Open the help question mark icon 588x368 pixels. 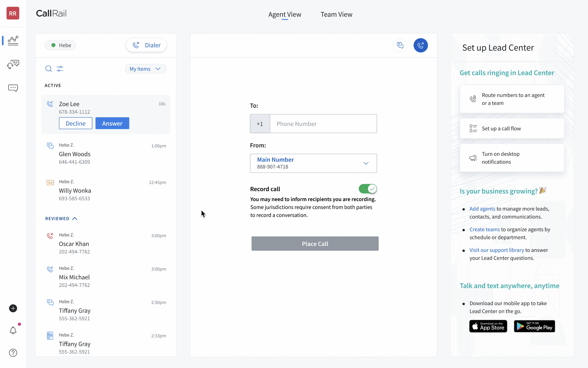click(x=13, y=353)
